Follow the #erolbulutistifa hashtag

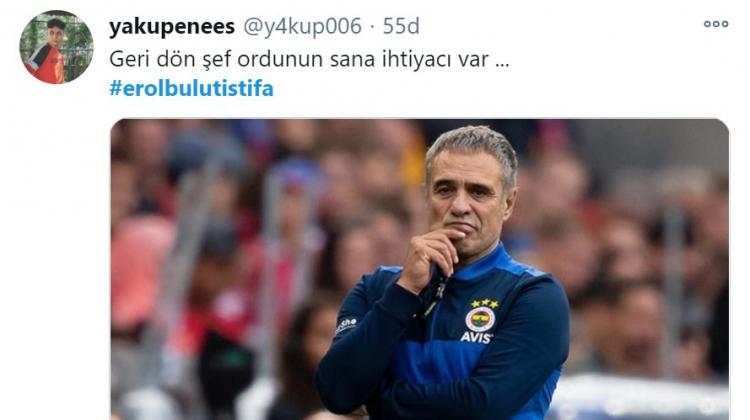click(191, 88)
